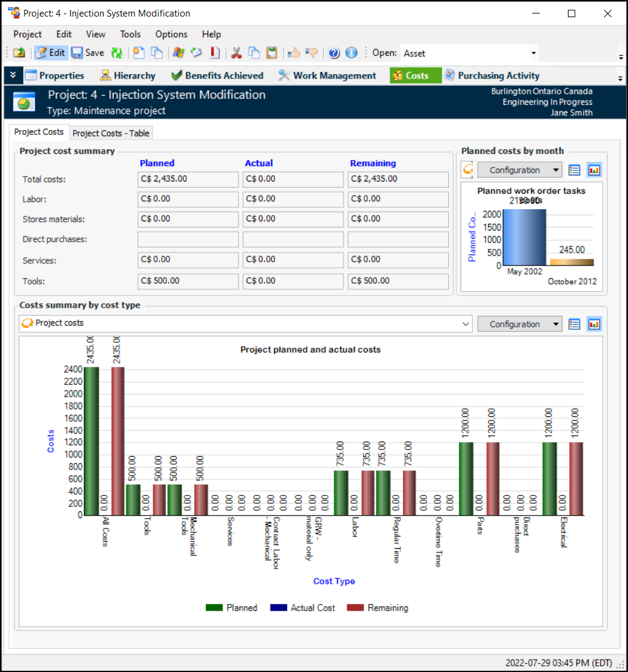Open the Edit menu
628x672 pixels.
(64, 34)
